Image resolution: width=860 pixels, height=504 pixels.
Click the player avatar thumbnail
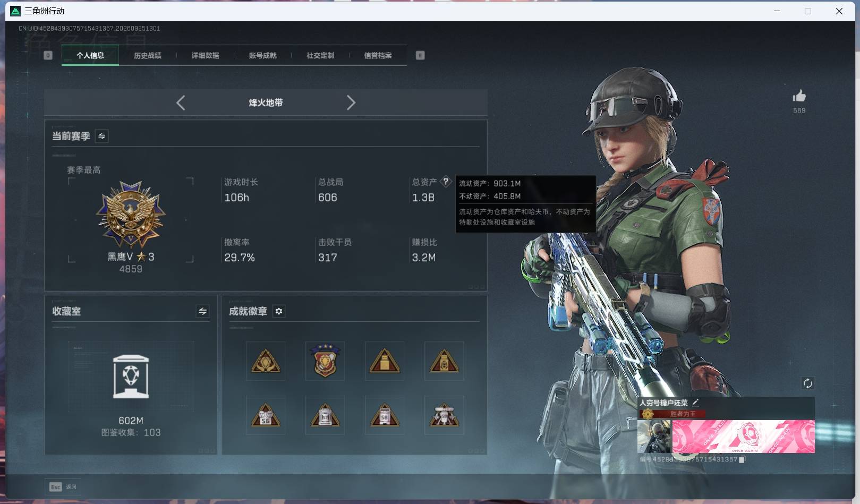click(x=654, y=437)
